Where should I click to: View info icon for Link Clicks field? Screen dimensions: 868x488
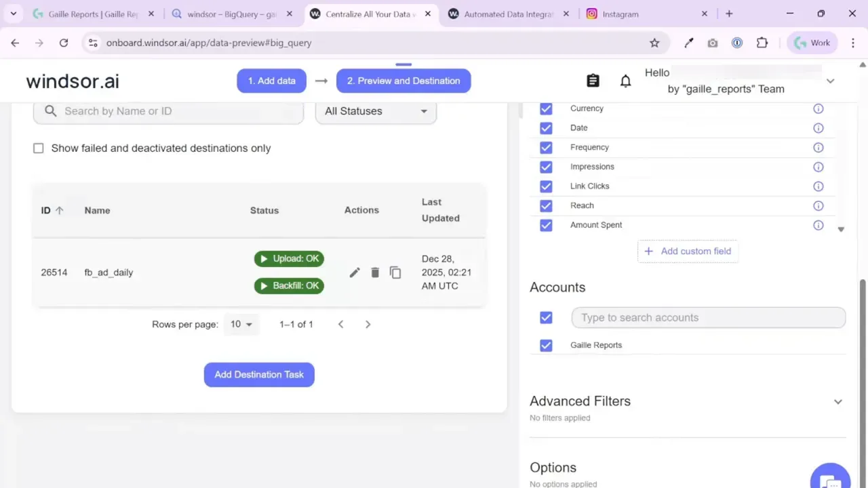(x=818, y=186)
